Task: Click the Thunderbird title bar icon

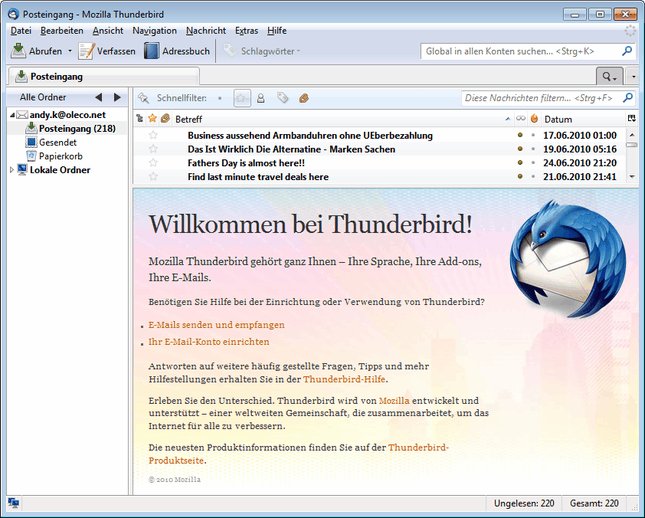Action: (13, 14)
